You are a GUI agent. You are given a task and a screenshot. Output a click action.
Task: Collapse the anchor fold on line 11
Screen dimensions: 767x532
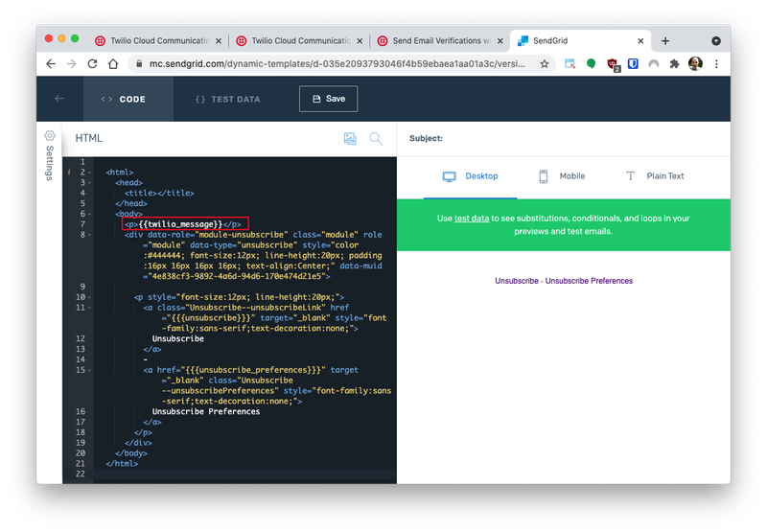(90, 308)
